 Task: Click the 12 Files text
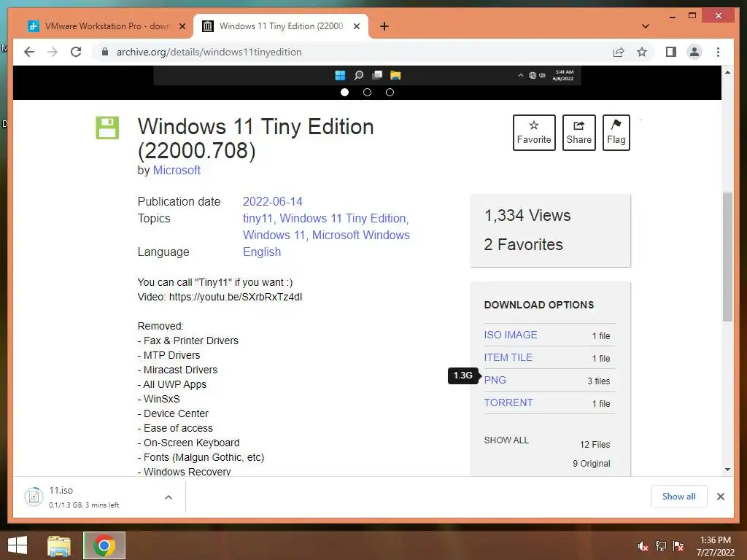pos(595,444)
